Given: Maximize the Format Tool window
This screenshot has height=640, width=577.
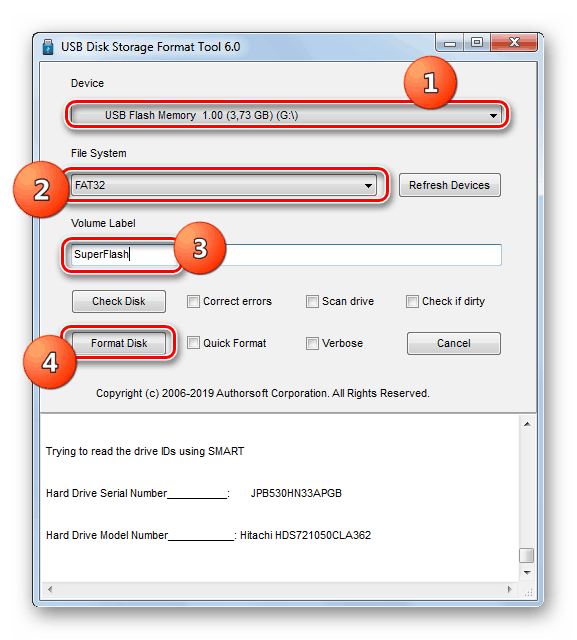Looking at the screenshot, I should tap(477, 42).
